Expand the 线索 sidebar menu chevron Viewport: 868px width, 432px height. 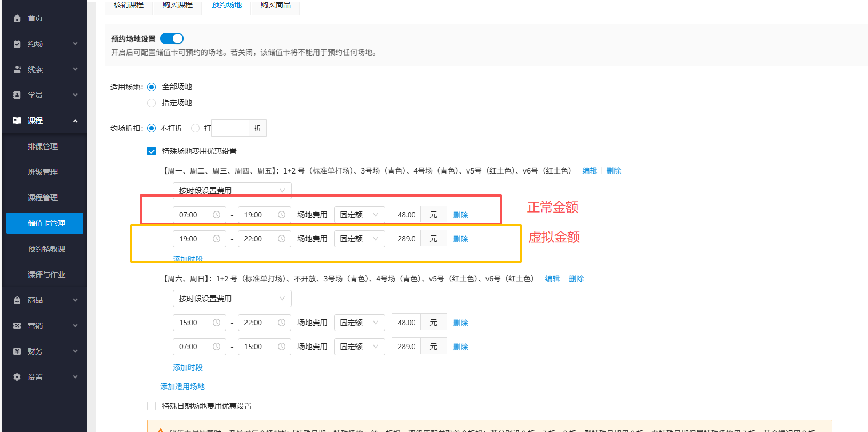coord(75,69)
